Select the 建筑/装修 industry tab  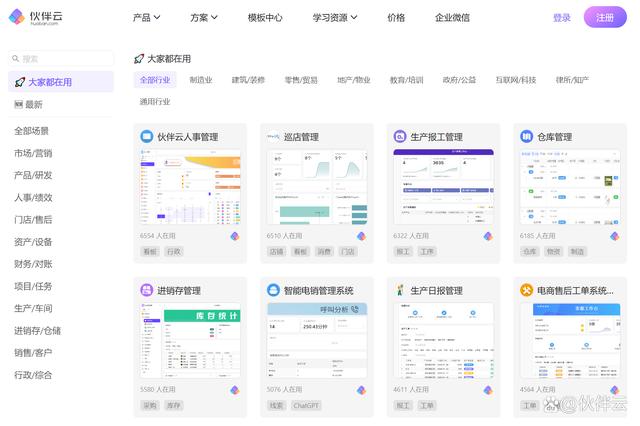click(248, 80)
